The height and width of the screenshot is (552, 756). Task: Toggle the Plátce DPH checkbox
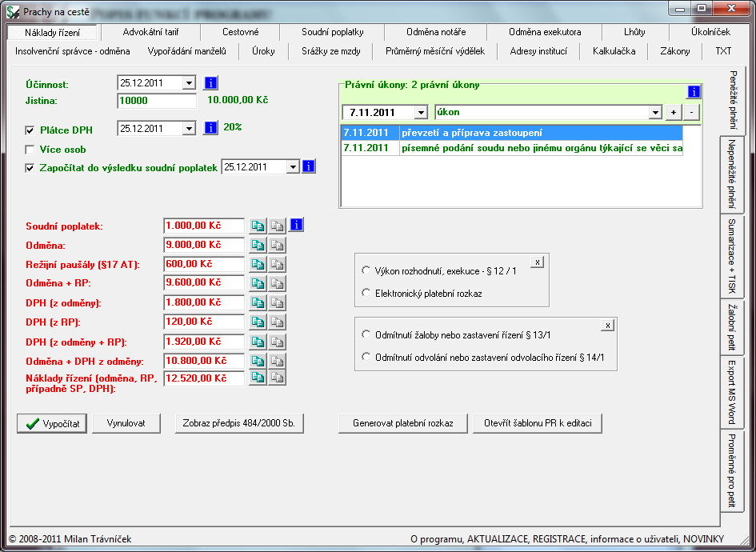pos(30,130)
